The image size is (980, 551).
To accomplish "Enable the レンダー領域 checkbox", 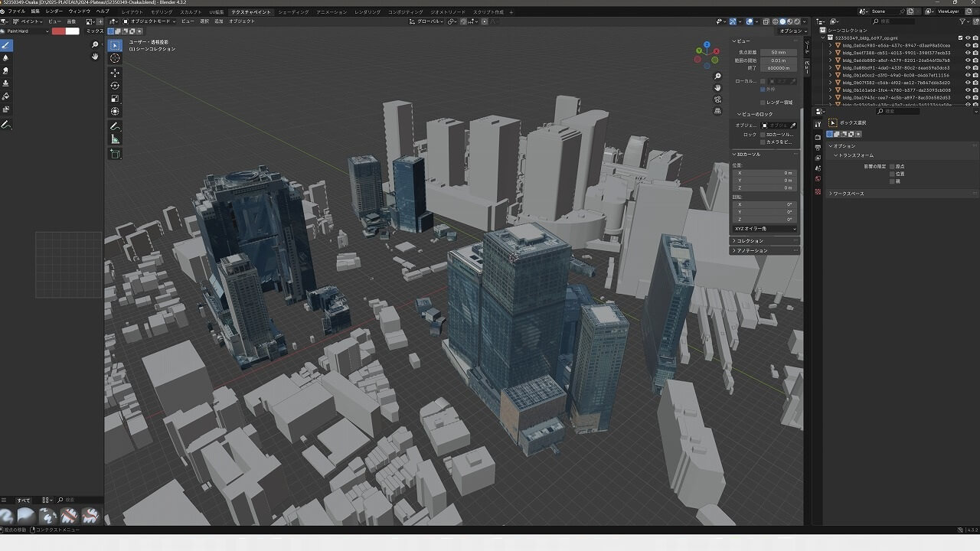I will (763, 102).
